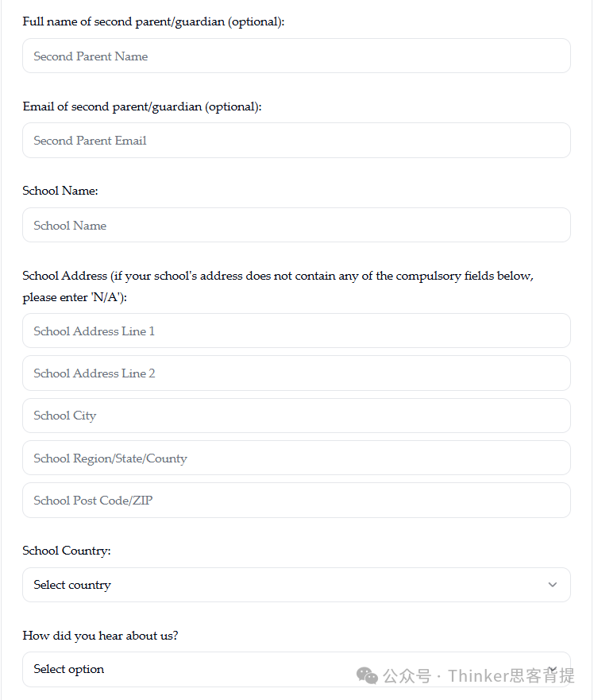Expand the Select option dropdown

(191, 669)
